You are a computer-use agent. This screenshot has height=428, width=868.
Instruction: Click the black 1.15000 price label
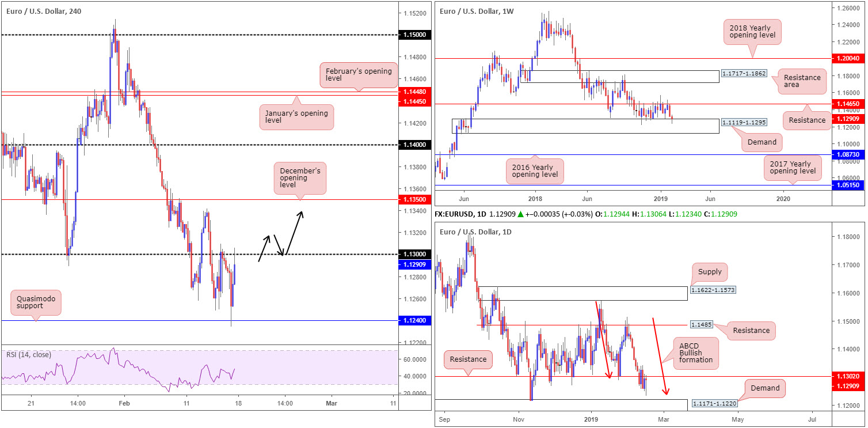(x=416, y=35)
